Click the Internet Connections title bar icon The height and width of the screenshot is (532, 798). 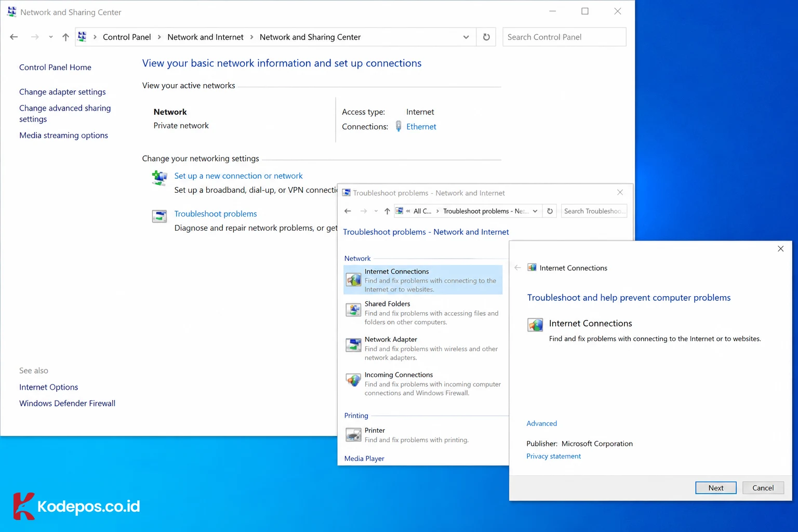[531, 268]
